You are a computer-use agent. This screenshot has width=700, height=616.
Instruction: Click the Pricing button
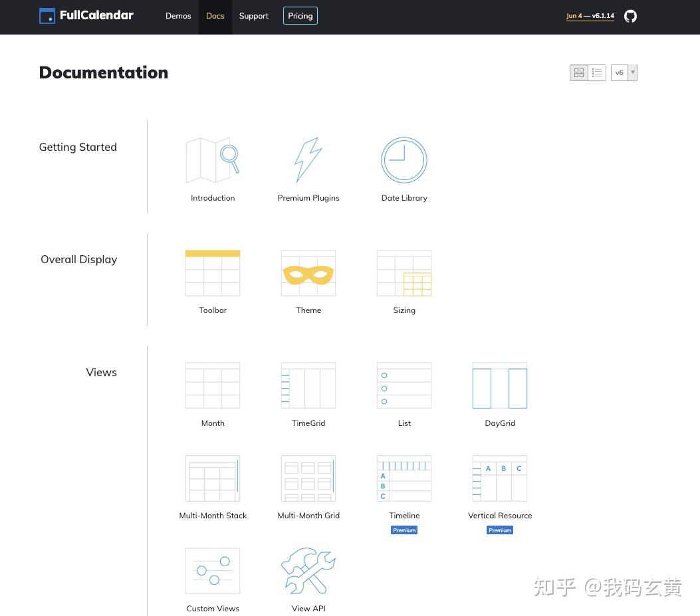[x=300, y=15]
